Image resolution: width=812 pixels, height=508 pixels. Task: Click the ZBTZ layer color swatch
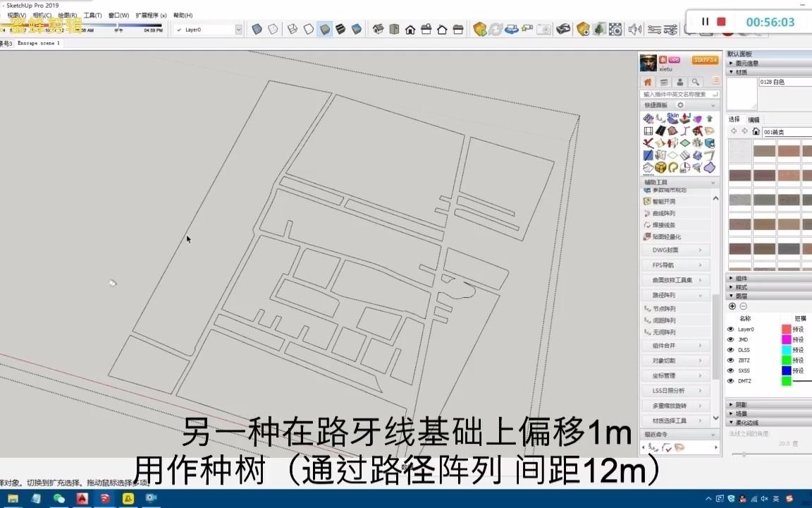point(787,360)
